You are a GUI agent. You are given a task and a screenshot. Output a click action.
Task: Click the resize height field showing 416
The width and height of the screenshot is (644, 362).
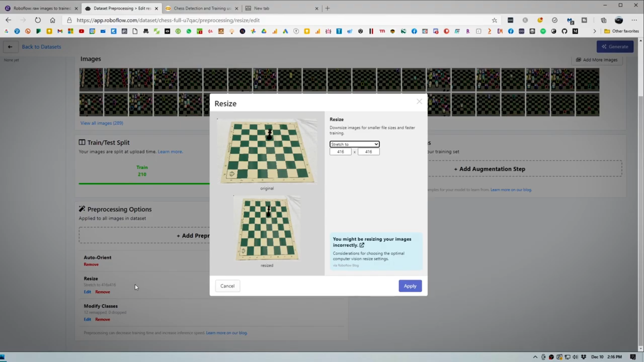368,152
